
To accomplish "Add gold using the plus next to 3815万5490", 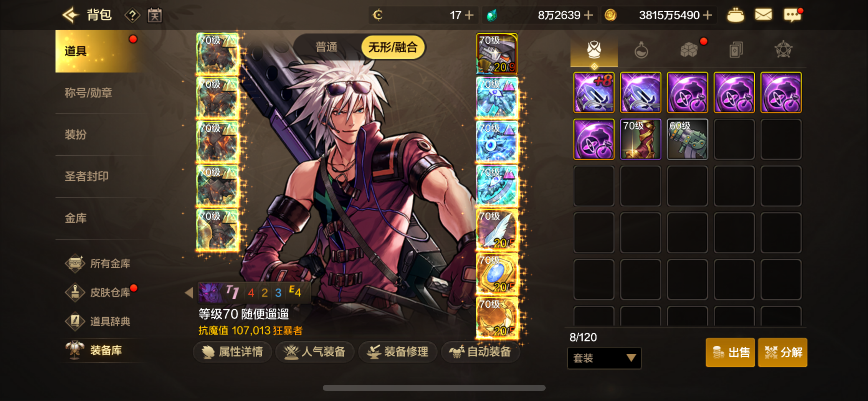I will [707, 15].
